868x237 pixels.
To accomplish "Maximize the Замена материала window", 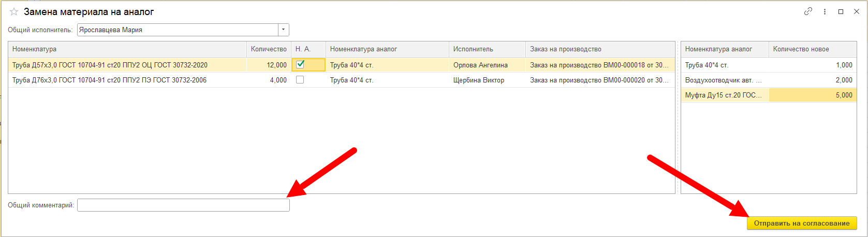I will point(841,11).
